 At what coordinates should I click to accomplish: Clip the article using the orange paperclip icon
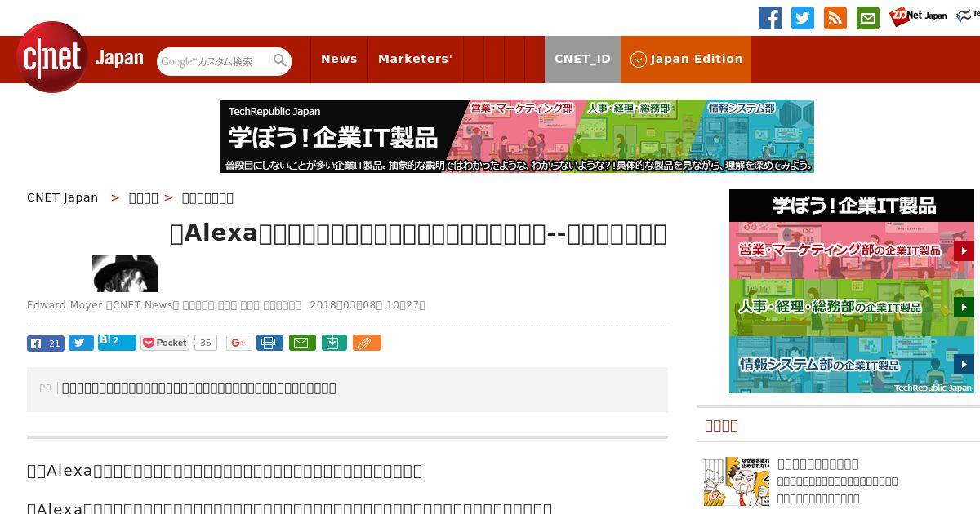coord(367,343)
